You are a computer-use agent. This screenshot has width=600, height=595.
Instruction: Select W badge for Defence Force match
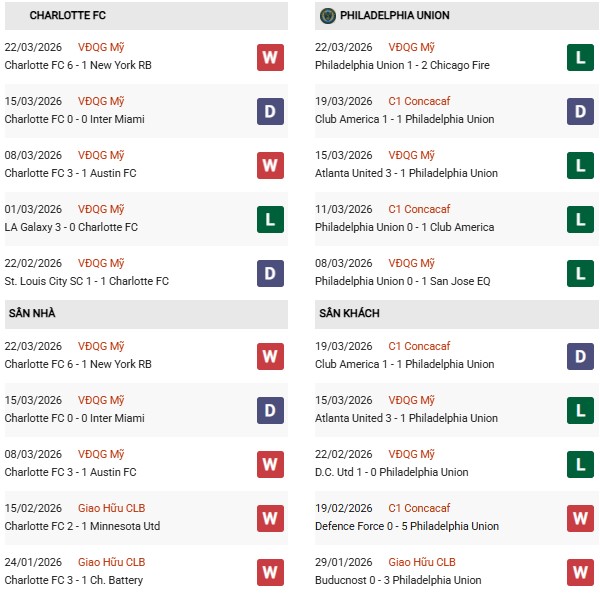(x=580, y=518)
